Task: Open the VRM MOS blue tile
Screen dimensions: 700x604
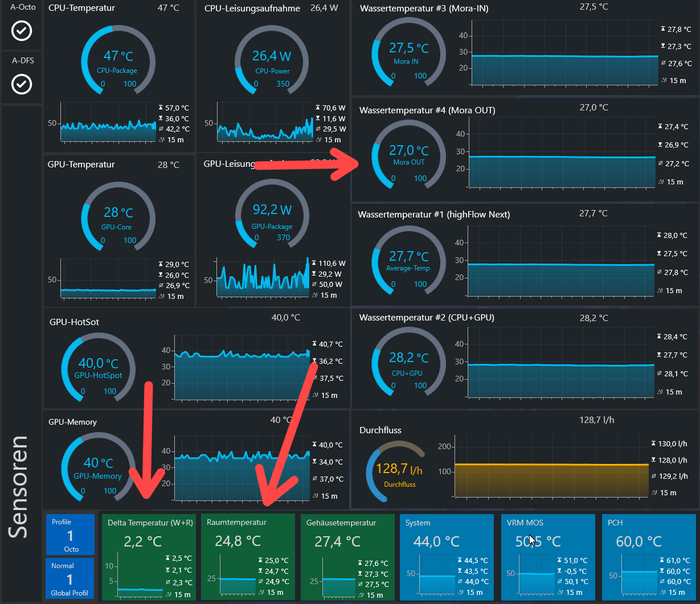Action: coord(548,557)
